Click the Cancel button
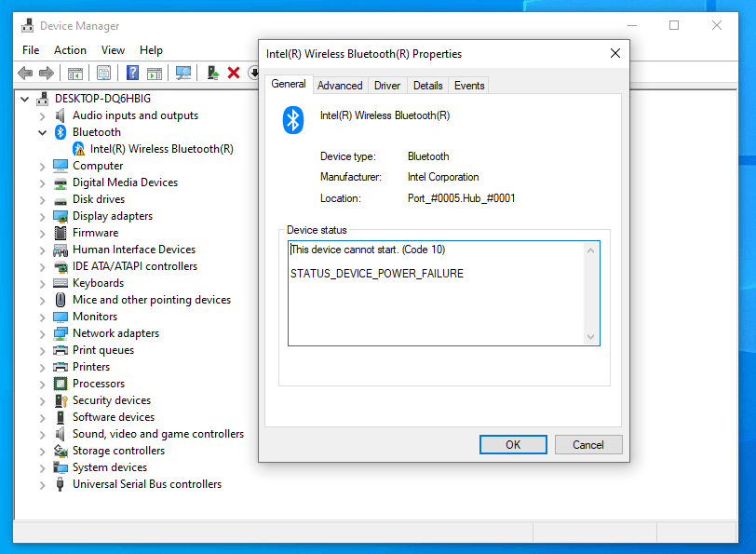The width and height of the screenshot is (756, 554). pyautogui.click(x=588, y=444)
